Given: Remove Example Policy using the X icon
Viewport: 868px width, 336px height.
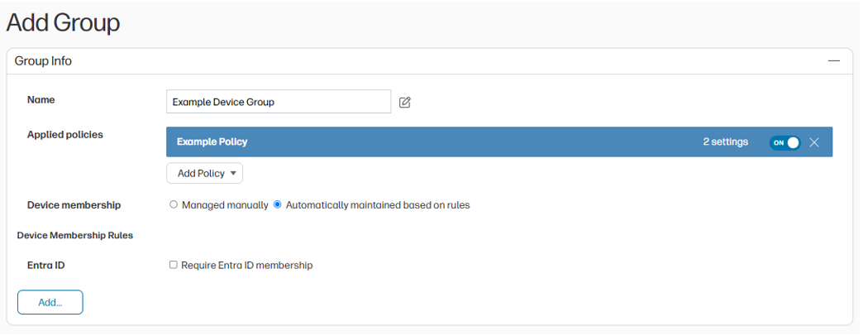Looking at the screenshot, I should point(814,142).
